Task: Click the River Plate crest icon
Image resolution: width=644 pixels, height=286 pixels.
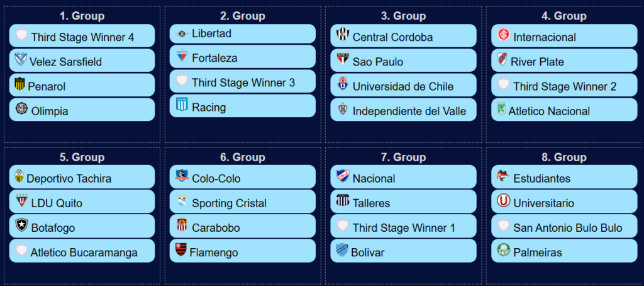Action: click(502, 60)
